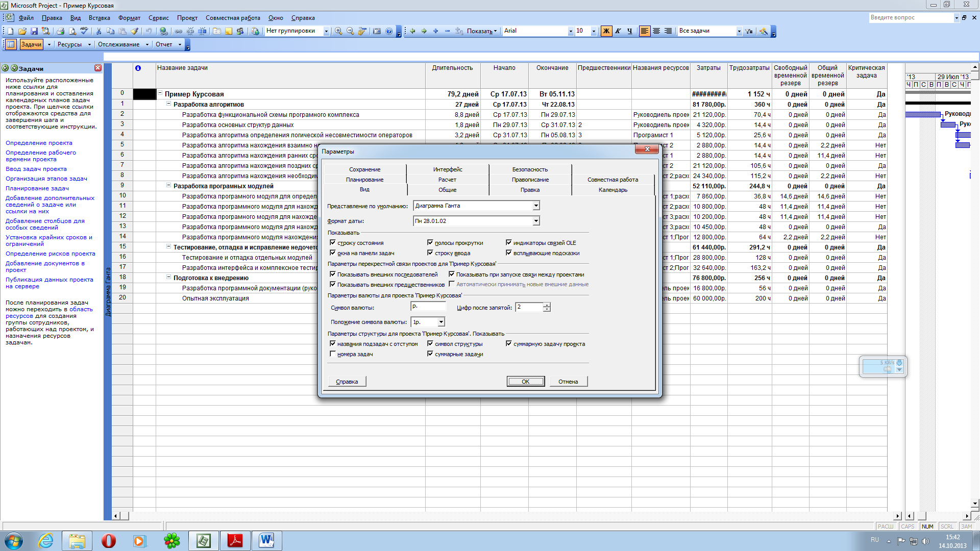Click the Cut scissors icon

[x=99, y=31]
